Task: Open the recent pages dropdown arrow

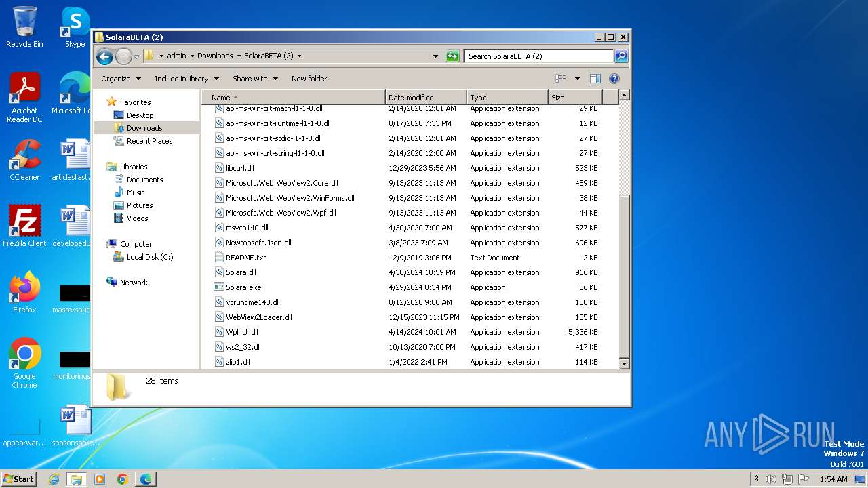Action: point(136,56)
